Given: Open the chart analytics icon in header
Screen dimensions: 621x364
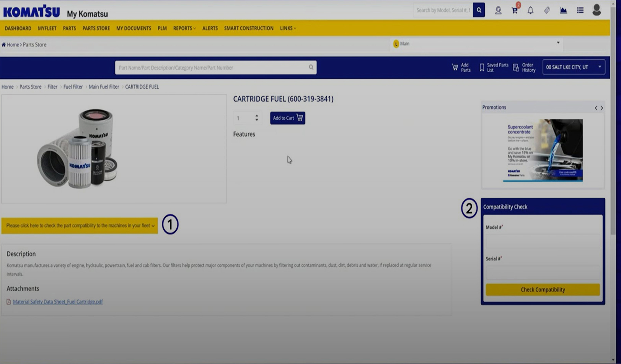Looking at the screenshot, I should (x=563, y=10).
